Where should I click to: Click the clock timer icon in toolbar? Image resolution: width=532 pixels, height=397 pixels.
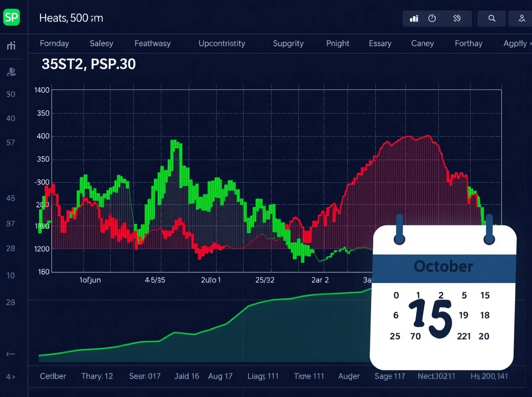(432, 18)
